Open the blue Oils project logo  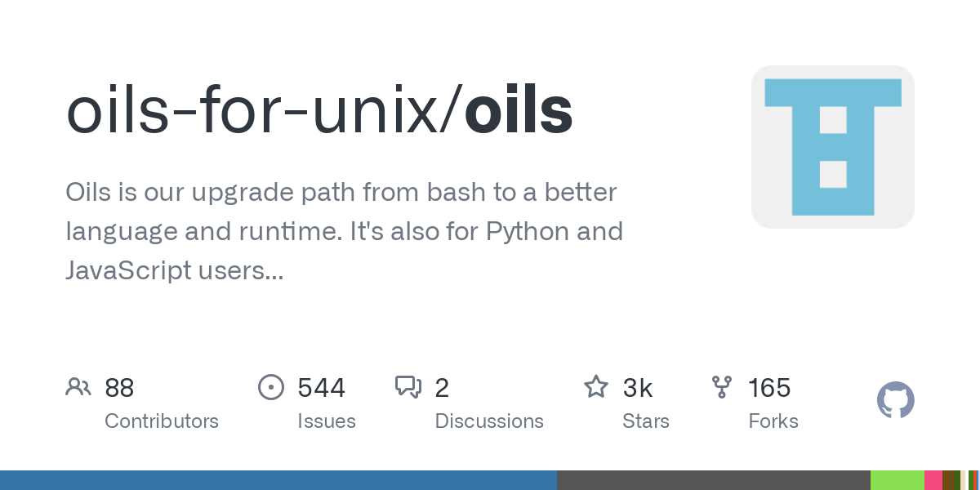[833, 147]
